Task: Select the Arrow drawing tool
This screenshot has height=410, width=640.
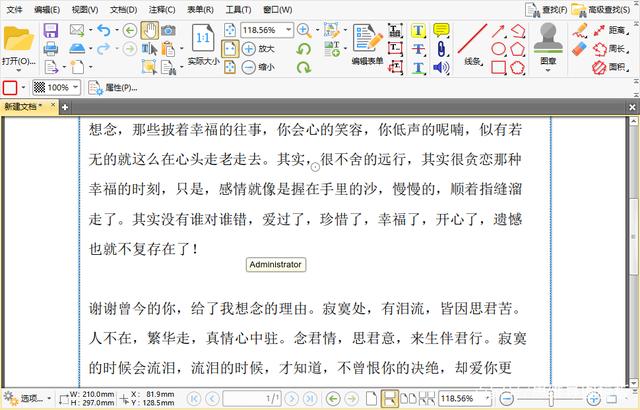Action: tap(498, 31)
